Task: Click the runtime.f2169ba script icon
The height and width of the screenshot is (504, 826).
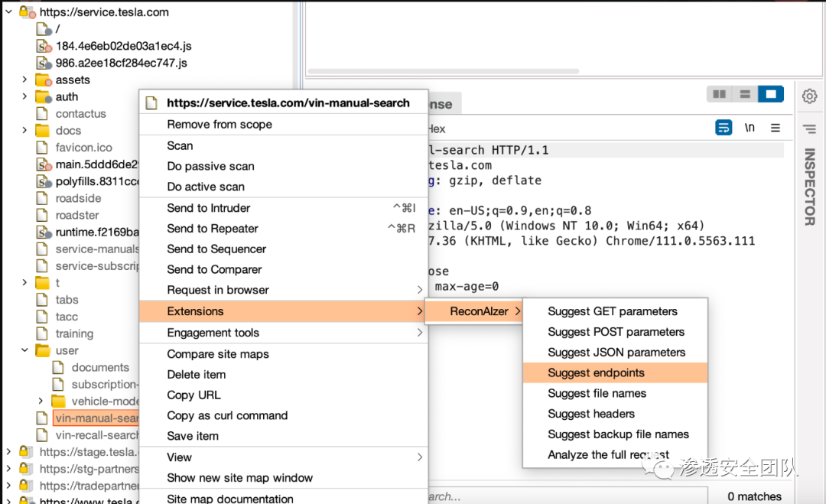Action: point(44,232)
